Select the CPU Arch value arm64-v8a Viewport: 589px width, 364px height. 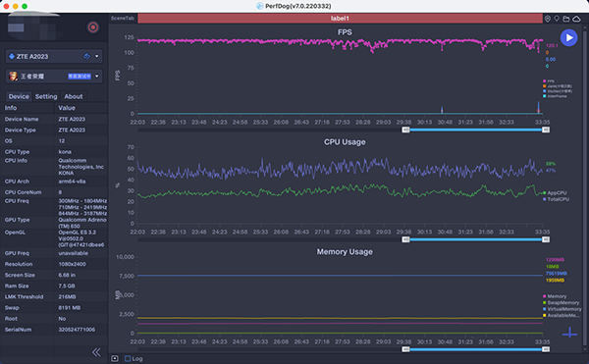point(72,182)
